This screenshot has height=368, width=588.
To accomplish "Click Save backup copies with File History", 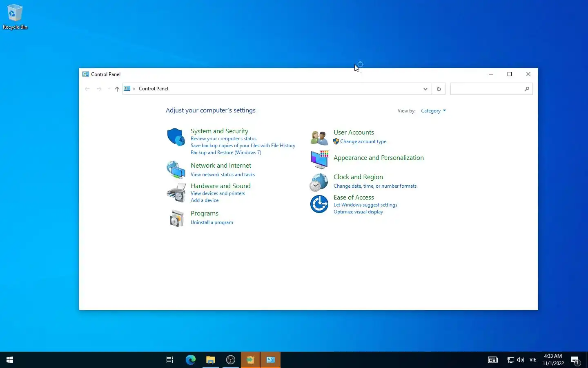I will click(x=243, y=146).
